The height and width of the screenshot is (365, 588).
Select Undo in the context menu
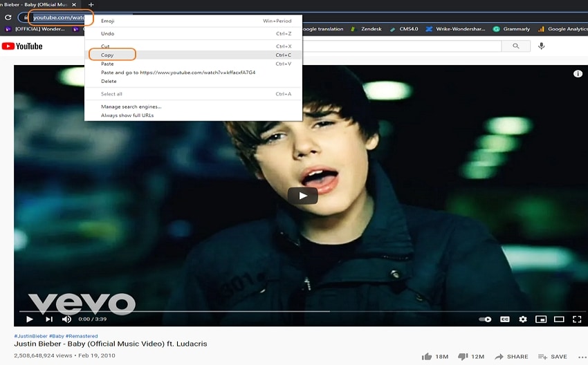coord(193,33)
